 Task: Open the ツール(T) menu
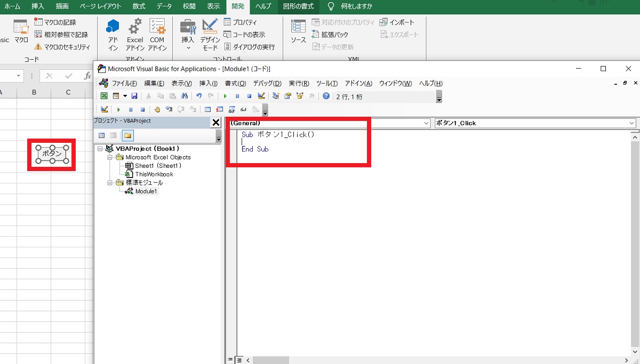[x=327, y=83]
